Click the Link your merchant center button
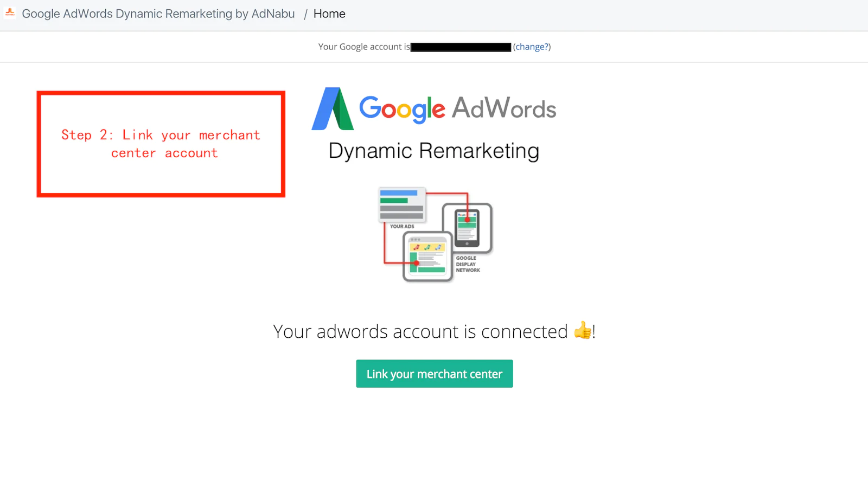Screen dimensions: 868x488 click(x=435, y=374)
